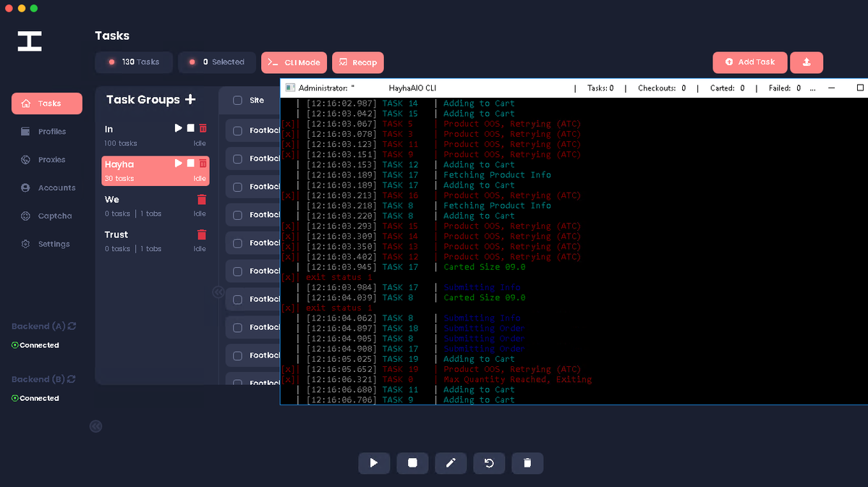This screenshot has height=487, width=868.
Task: Open the Tasks page in sidebar
Action: [47, 103]
